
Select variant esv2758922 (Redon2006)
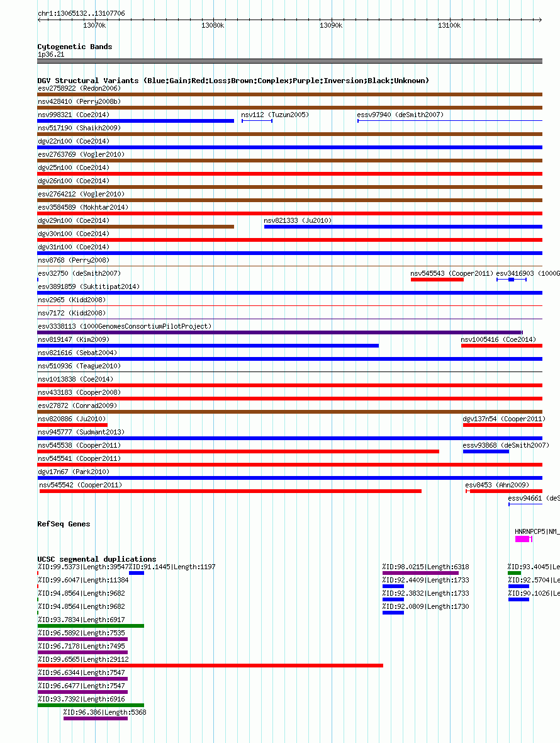pyautogui.click(x=79, y=88)
